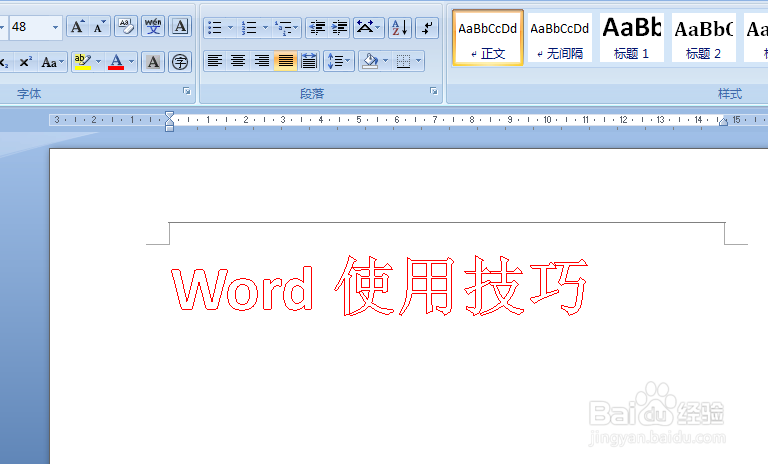Click the Line Spacing icon

tap(334, 61)
